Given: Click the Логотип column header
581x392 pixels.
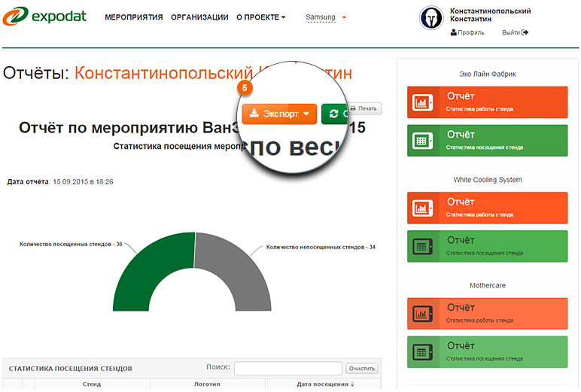Looking at the screenshot, I should coord(207,384).
